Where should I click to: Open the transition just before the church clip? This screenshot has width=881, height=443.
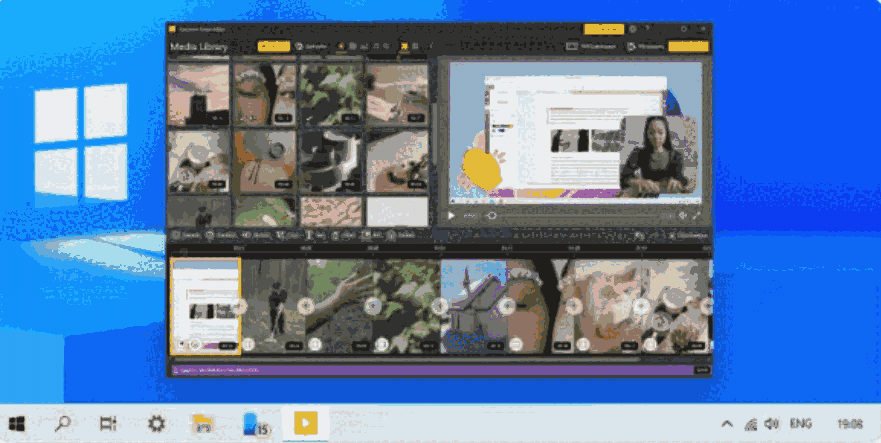click(440, 306)
